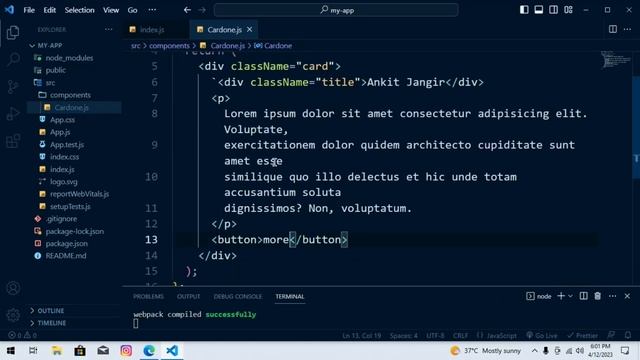Viewport: 640px width, 360px height.
Task: Open the Go menu
Action: point(132,10)
